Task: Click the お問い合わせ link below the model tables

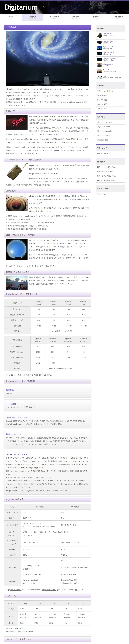Action: point(42,375)
